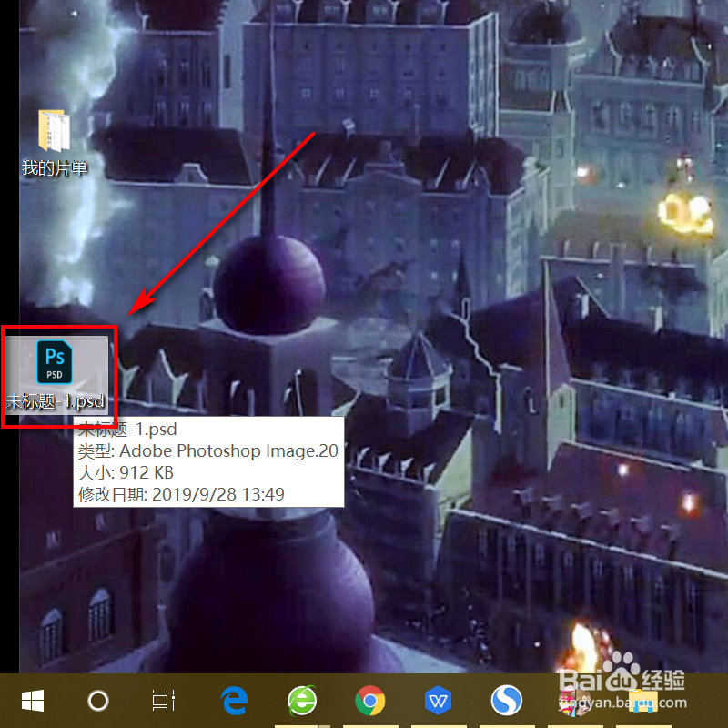Open File Explorer folder icon in taskbar

(643, 701)
